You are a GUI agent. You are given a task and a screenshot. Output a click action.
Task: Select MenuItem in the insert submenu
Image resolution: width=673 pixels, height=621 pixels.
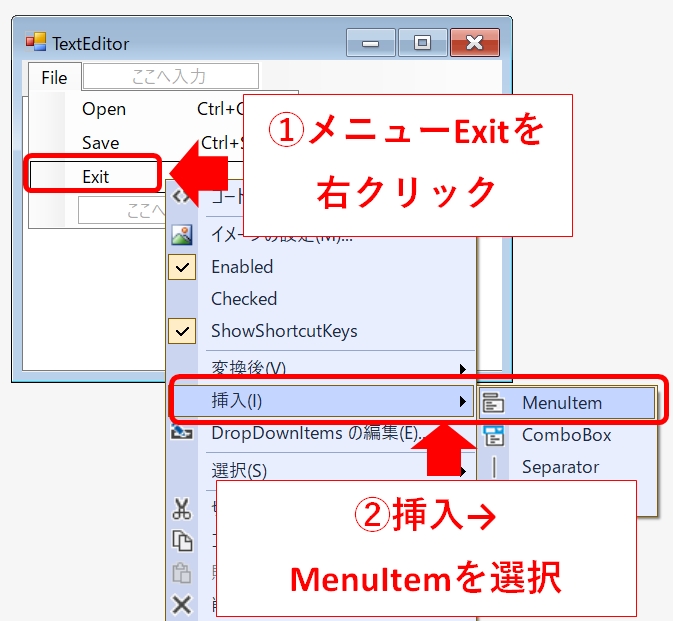[567, 403]
